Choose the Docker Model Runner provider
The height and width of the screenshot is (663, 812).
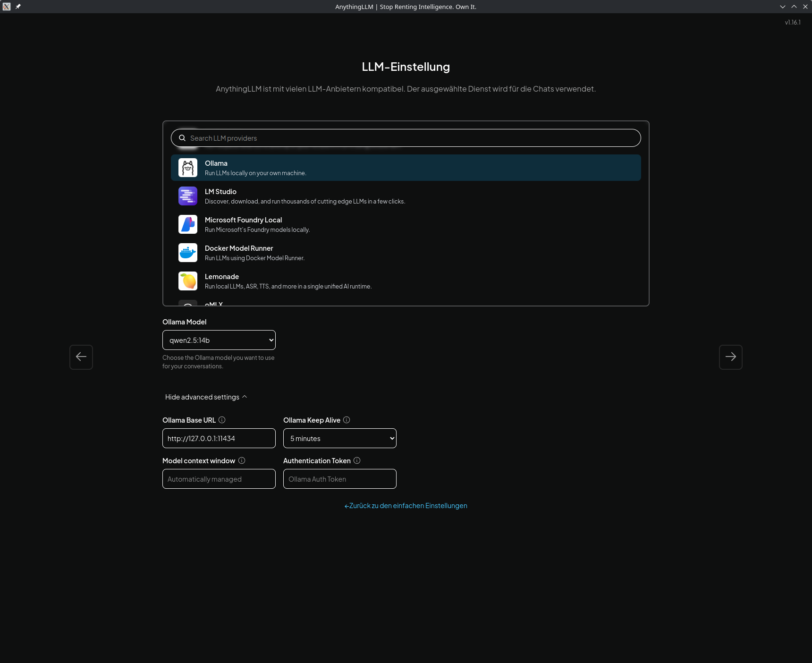pyautogui.click(x=406, y=253)
